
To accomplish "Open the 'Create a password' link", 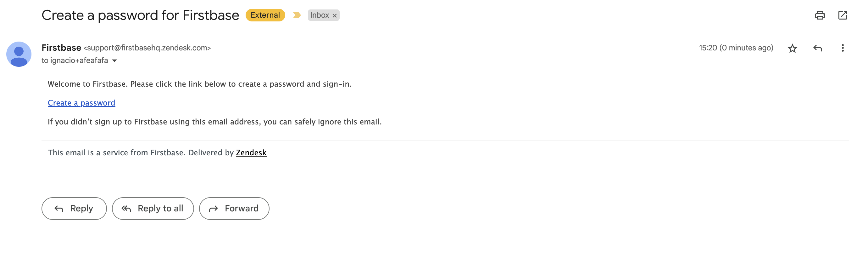I will point(81,103).
